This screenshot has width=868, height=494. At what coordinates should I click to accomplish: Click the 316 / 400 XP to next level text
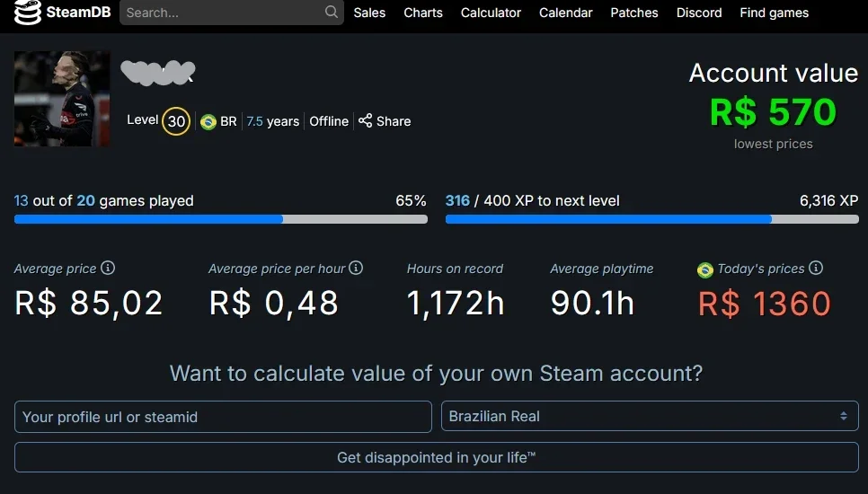click(x=533, y=201)
